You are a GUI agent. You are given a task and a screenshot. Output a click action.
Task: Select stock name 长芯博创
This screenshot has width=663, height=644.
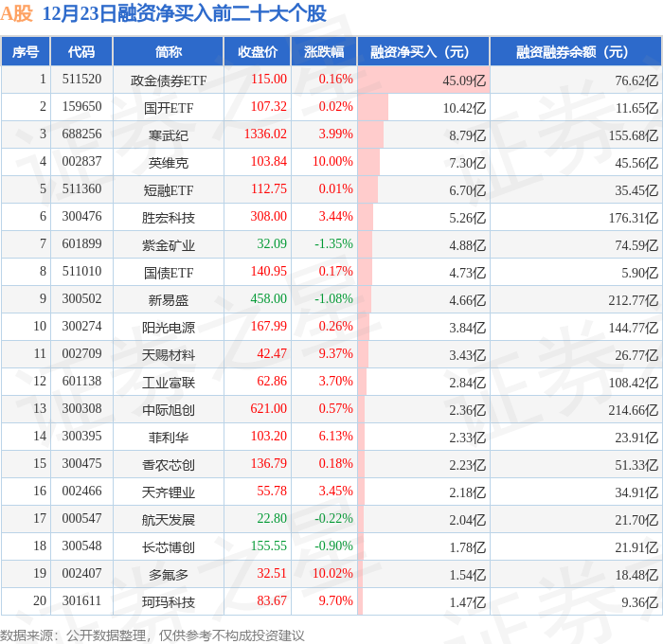[x=169, y=547]
